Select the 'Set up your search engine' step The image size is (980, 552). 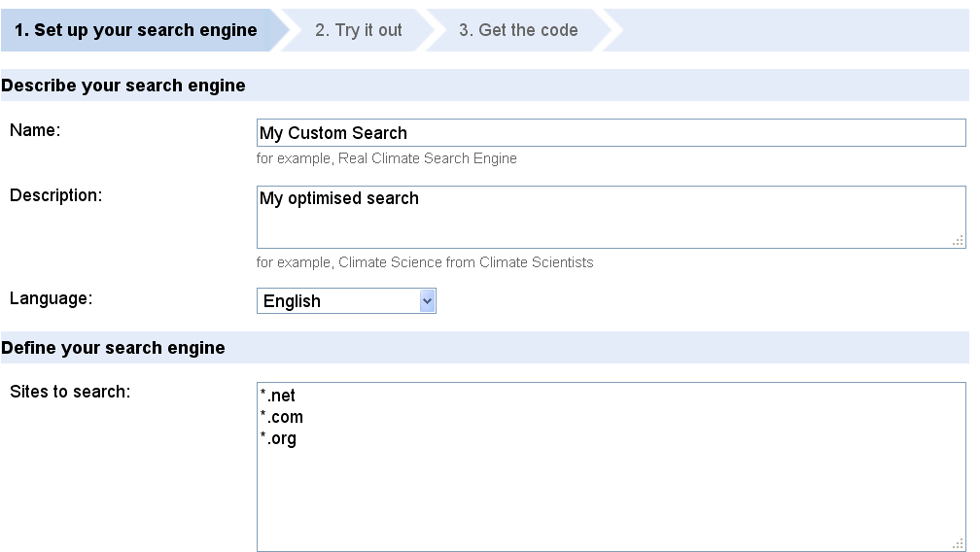pos(136,30)
